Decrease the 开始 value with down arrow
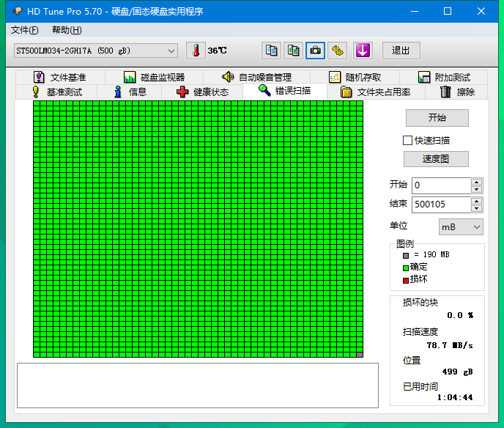504x428 pixels. click(x=477, y=189)
